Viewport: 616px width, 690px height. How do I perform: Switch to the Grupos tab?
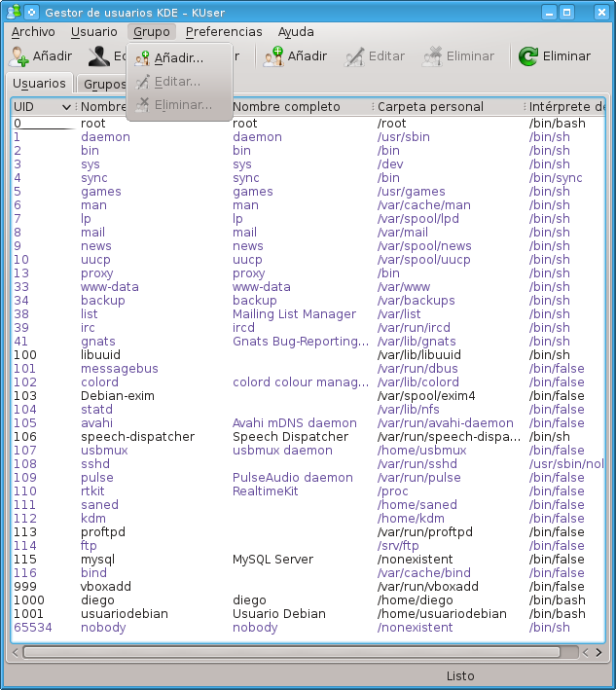click(102, 84)
